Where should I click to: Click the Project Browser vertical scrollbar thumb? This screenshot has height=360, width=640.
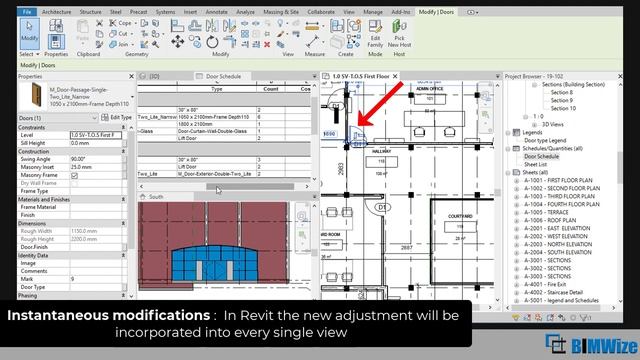[x=620, y=167]
